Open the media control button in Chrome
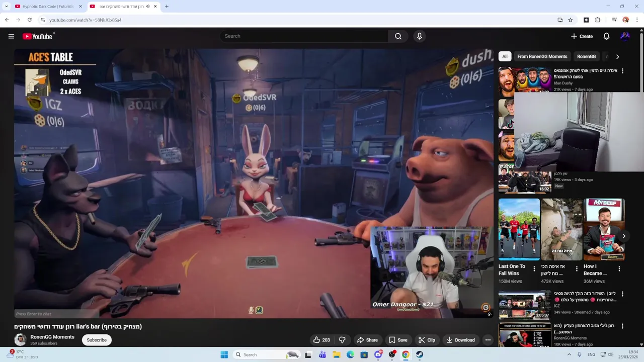The height and width of the screenshot is (362, 644). click(x=614, y=20)
